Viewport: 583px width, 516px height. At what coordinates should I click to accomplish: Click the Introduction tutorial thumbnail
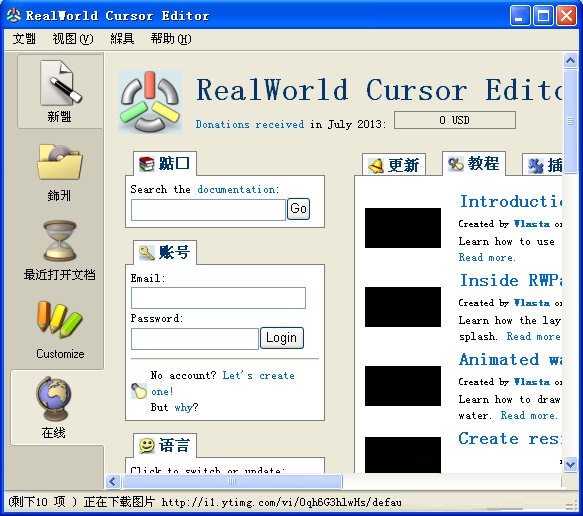coord(403,228)
